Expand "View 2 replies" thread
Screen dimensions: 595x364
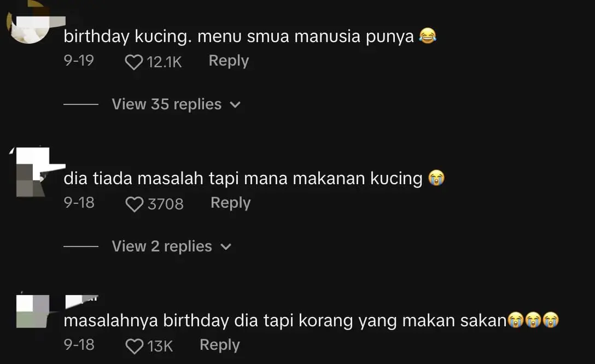(x=161, y=246)
